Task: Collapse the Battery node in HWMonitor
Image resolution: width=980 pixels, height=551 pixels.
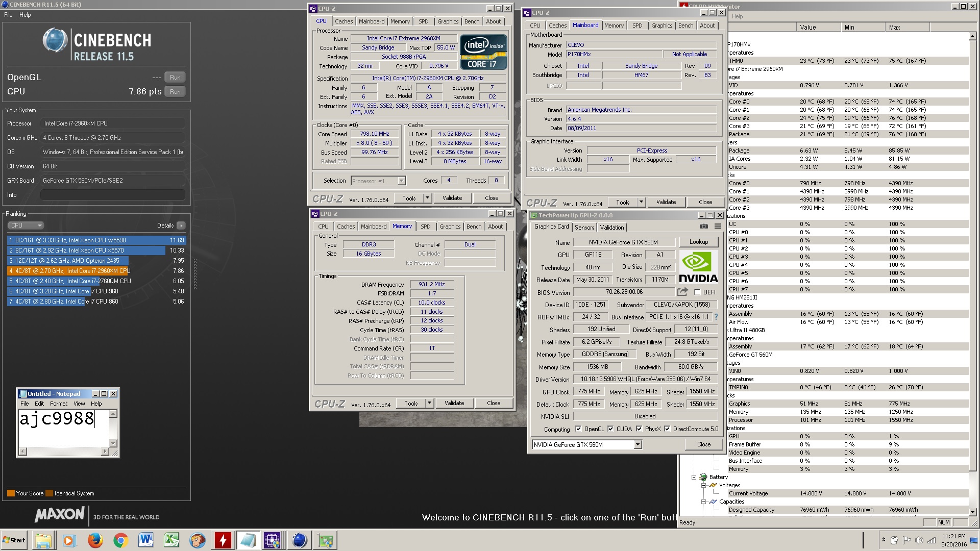Action: point(694,477)
